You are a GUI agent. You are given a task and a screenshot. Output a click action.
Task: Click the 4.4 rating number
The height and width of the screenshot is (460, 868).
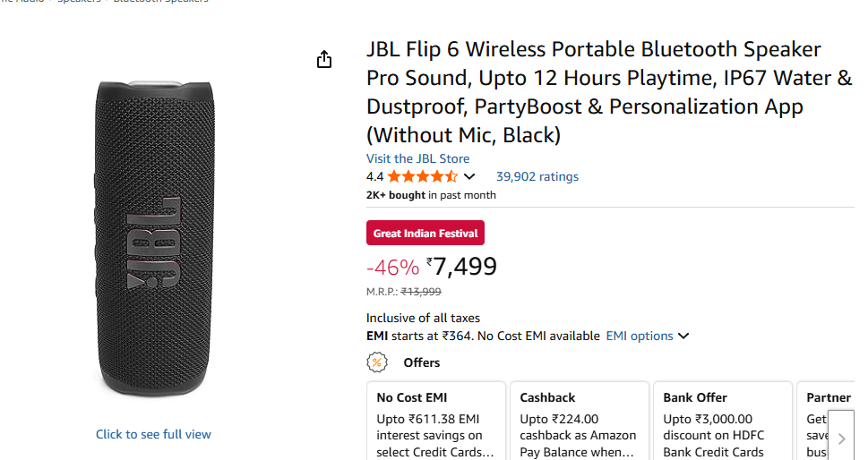[x=374, y=176]
